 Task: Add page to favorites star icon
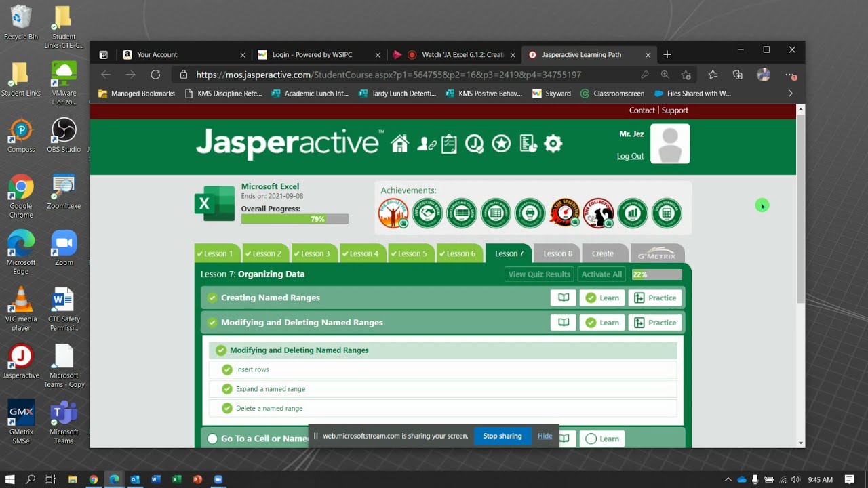tap(686, 75)
